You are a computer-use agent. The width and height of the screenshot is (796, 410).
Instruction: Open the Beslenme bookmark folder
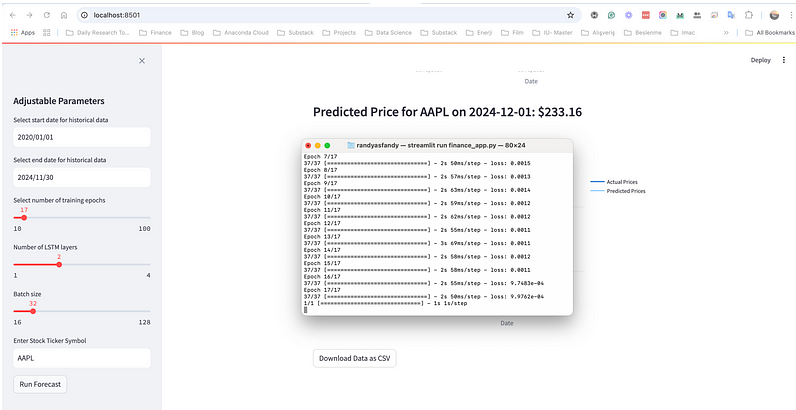click(x=642, y=32)
